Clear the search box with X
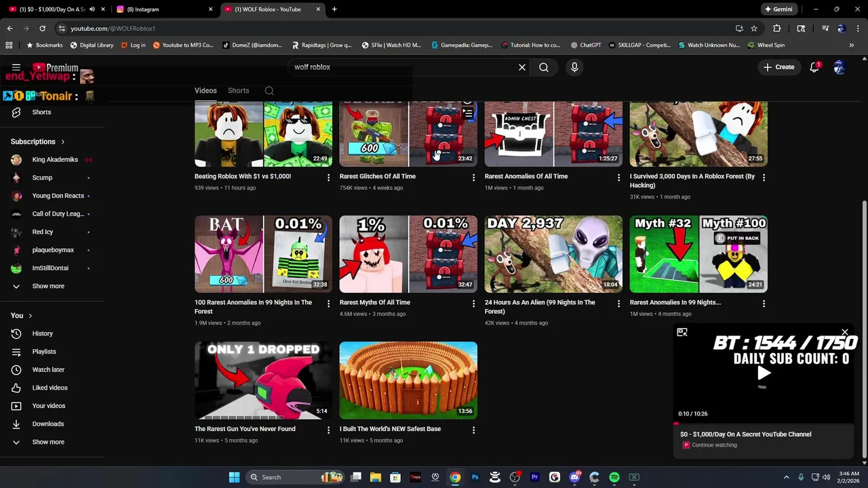The height and width of the screenshot is (488, 868). coord(522,67)
